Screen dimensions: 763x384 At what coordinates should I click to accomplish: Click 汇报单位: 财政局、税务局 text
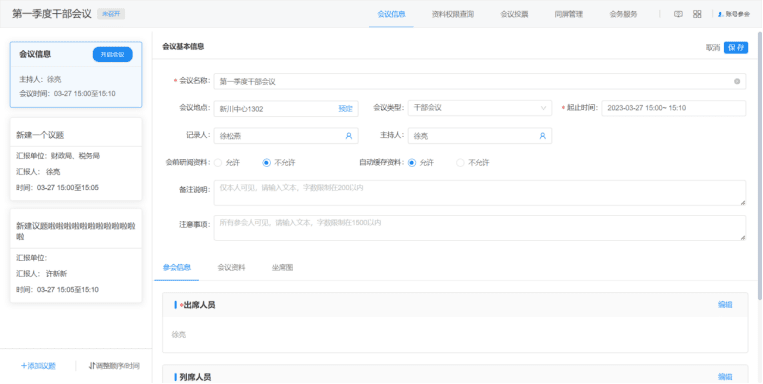coord(58,156)
